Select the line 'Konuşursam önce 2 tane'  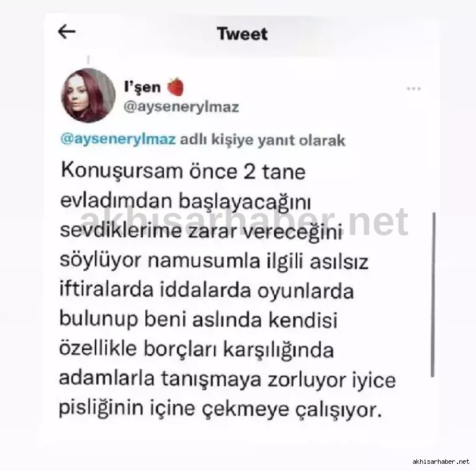click(x=183, y=171)
